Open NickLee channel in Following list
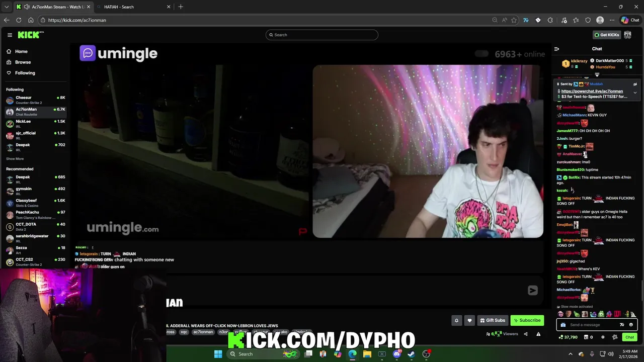 [35, 123]
